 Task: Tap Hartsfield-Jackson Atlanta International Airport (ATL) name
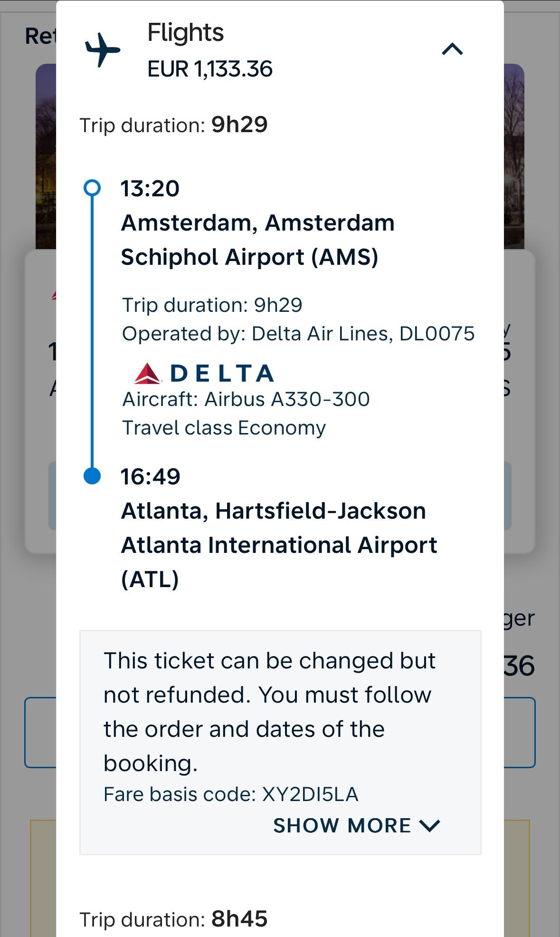tap(279, 545)
